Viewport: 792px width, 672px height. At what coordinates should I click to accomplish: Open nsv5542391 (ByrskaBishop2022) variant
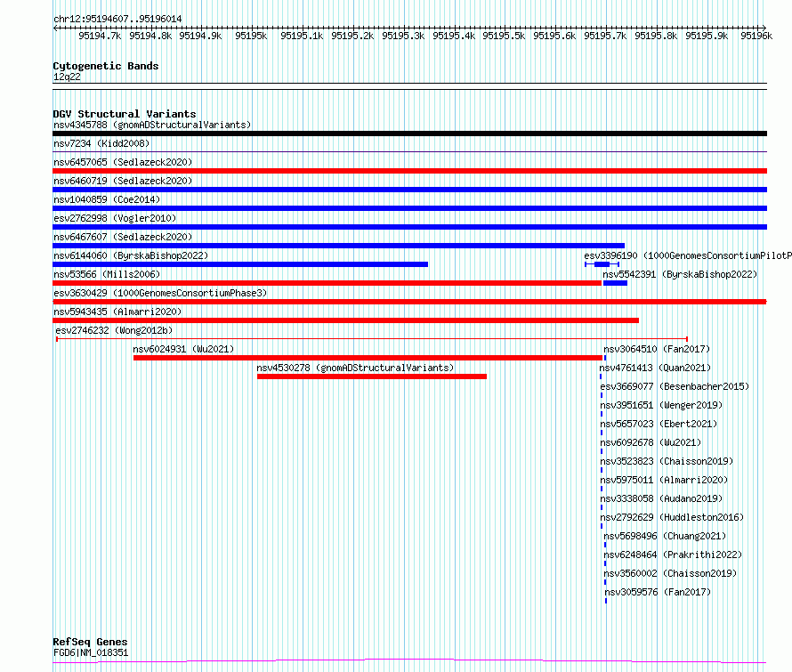[x=680, y=274]
